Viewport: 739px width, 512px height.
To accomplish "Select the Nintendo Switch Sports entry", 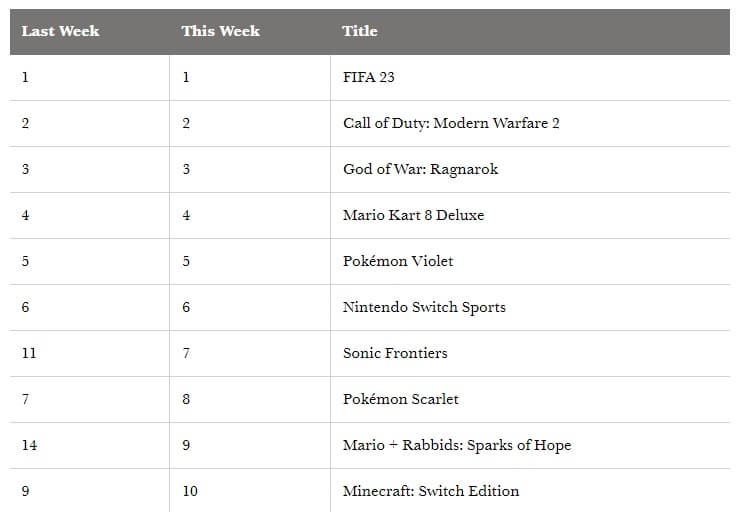I will [x=424, y=307].
